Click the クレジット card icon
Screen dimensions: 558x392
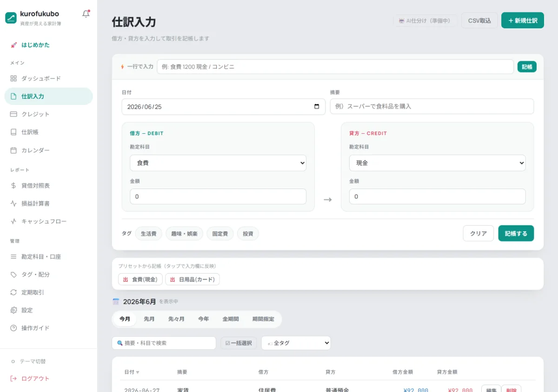coord(13,114)
